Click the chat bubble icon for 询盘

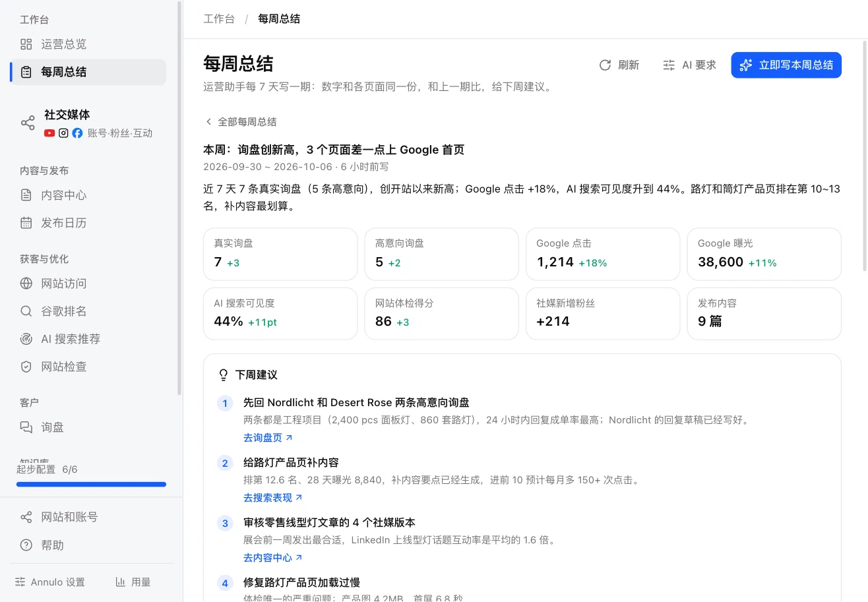[26, 427]
